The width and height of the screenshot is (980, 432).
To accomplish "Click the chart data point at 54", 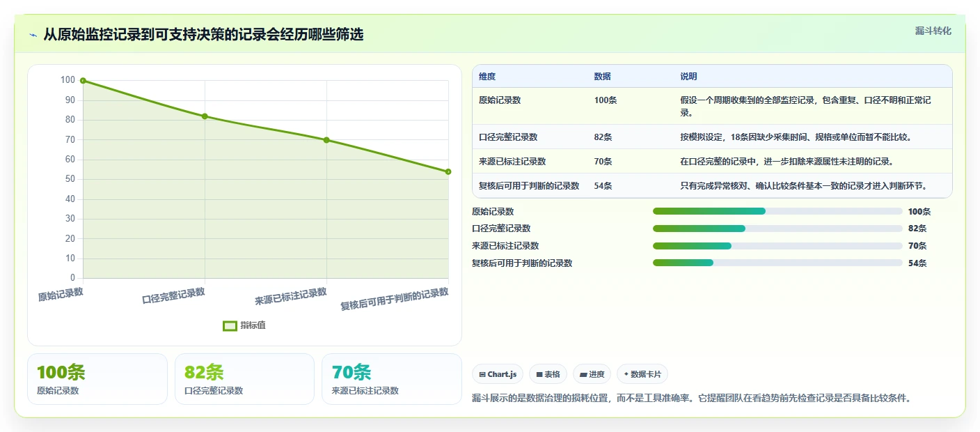I will [x=448, y=171].
